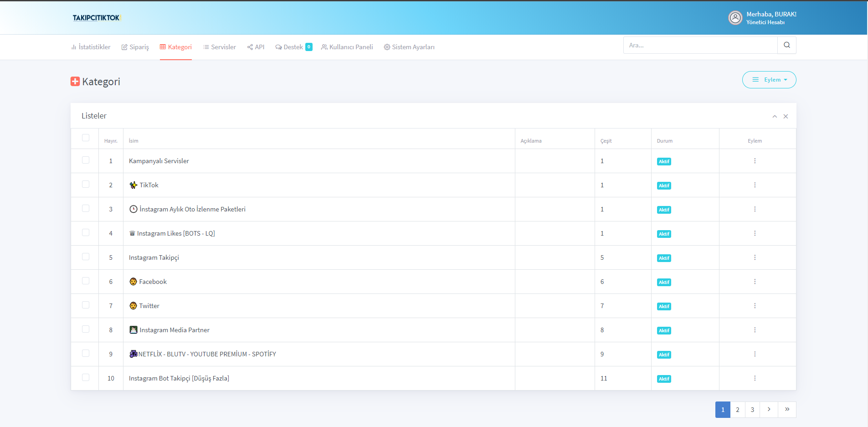
Task: Select the Kategori menu item
Action: pyautogui.click(x=176, y=47)
